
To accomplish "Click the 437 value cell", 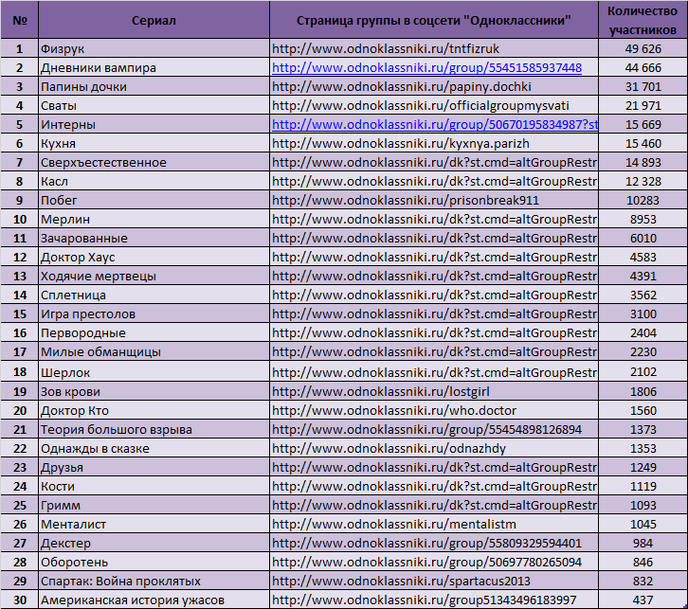I will click(643, 600).
